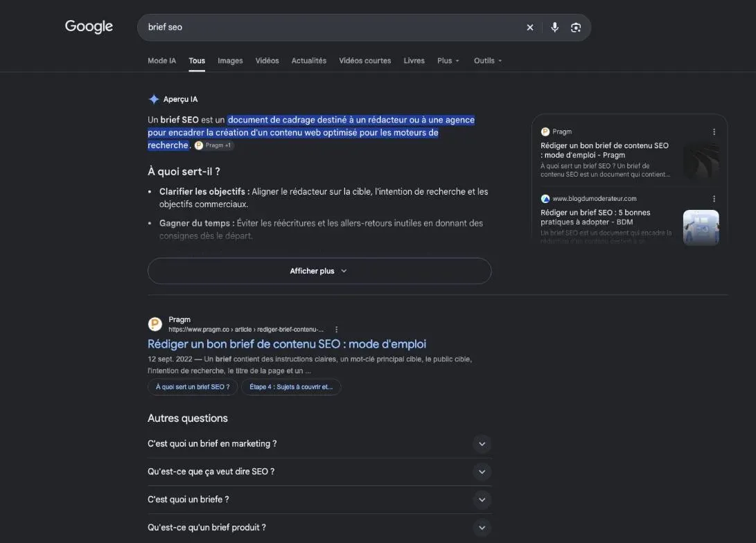Click the À quoi sert-il ? heading

(x=184, y=172)
